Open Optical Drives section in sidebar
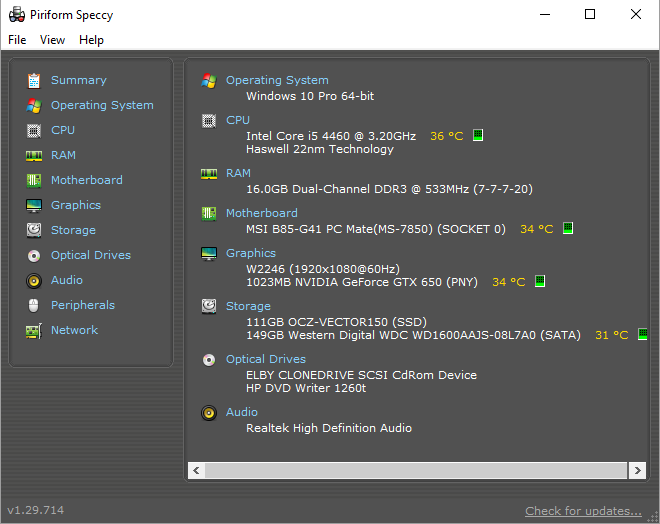Image resolution: width=660 pixels, height=524 pixels. coord(91,255)
